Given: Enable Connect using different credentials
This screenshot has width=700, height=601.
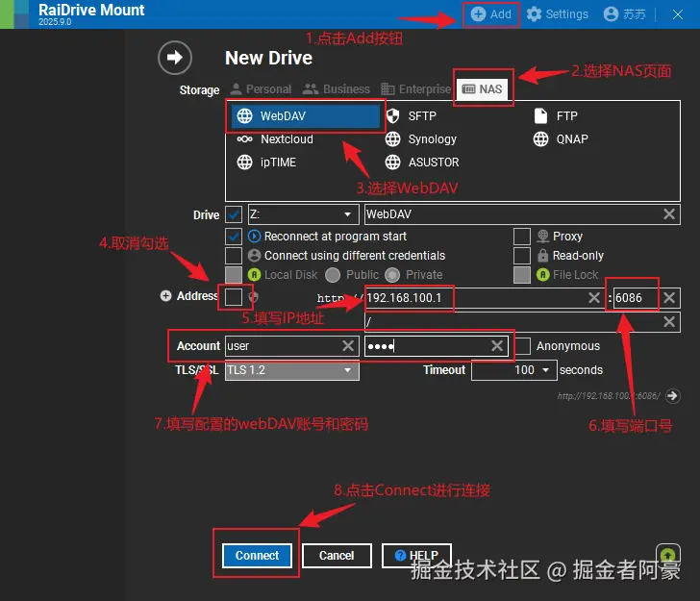Looking at the screenshot, I should point(234,256).
